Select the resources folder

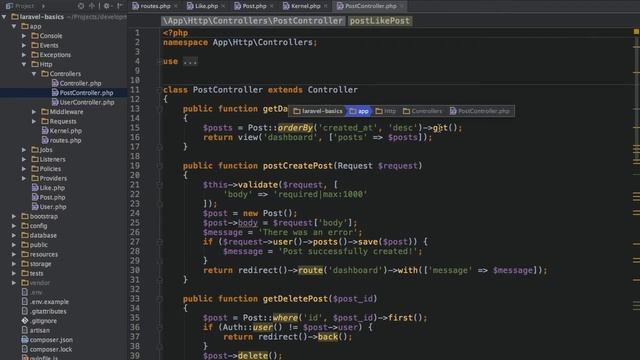(40, 254)
